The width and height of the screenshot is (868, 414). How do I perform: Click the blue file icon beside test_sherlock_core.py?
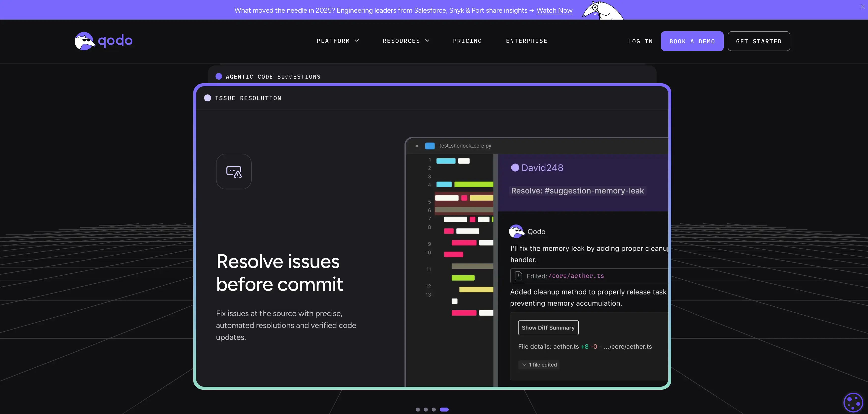(x=430, y=146)
